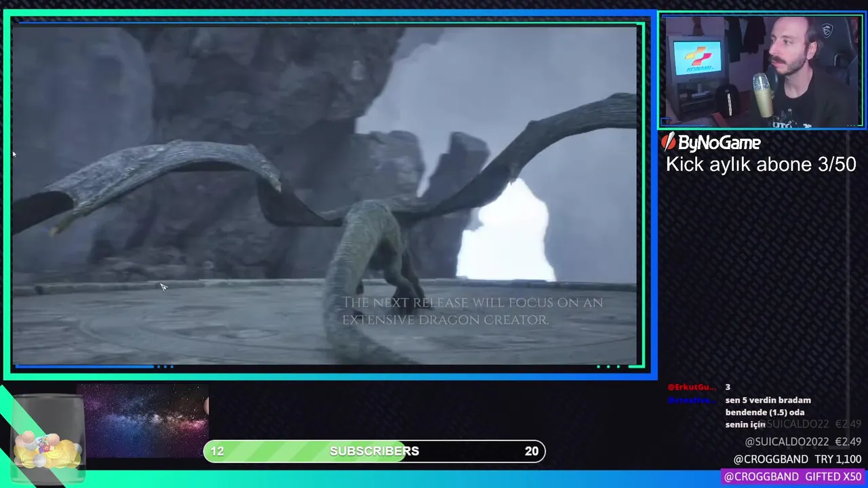The image size is (868, 488).
Task: Open the galaxy nebula thumbnail
Action: 143,420
